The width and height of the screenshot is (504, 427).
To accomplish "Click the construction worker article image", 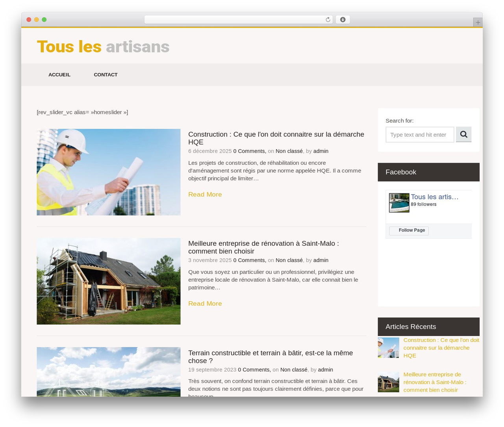I will click(109, 172).
